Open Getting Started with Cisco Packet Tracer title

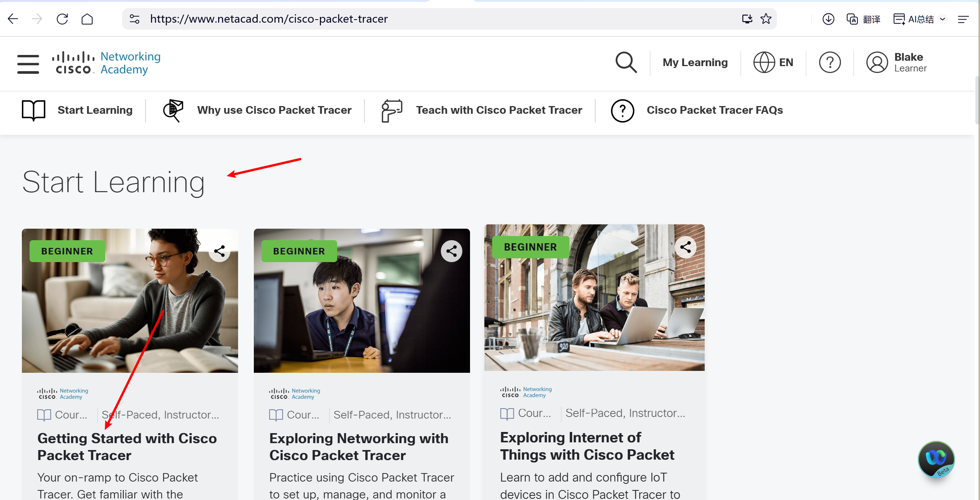tap(127, 447)
